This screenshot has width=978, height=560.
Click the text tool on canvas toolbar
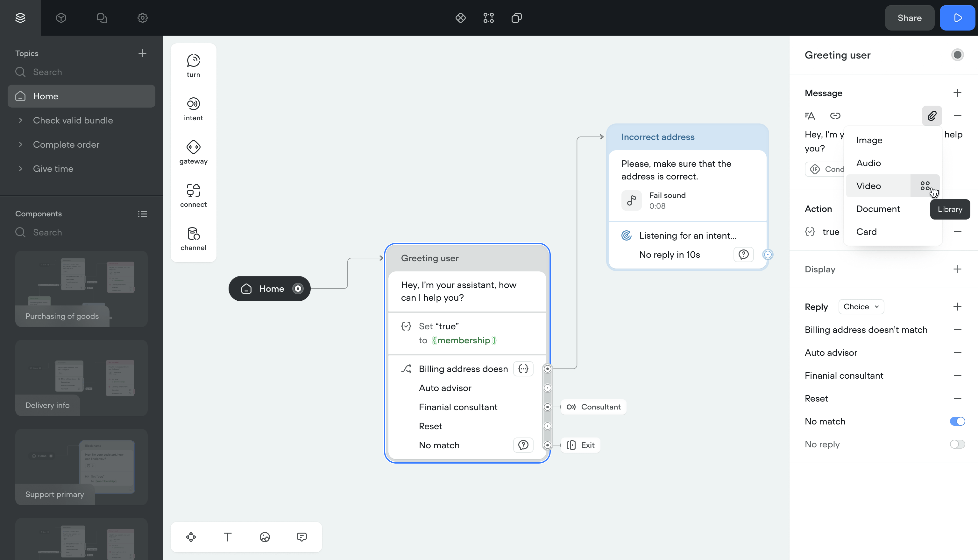[x=227, y=537]
